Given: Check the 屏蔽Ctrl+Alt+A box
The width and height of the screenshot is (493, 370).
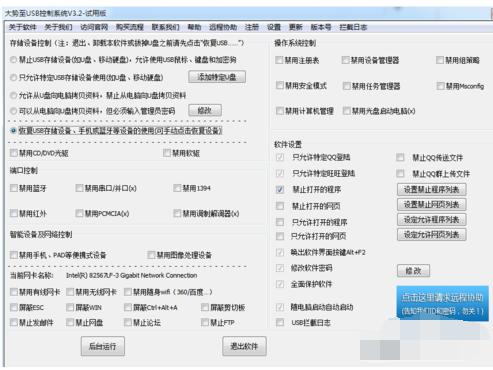Looking at the screenshot, I should [x=128, y=307].
